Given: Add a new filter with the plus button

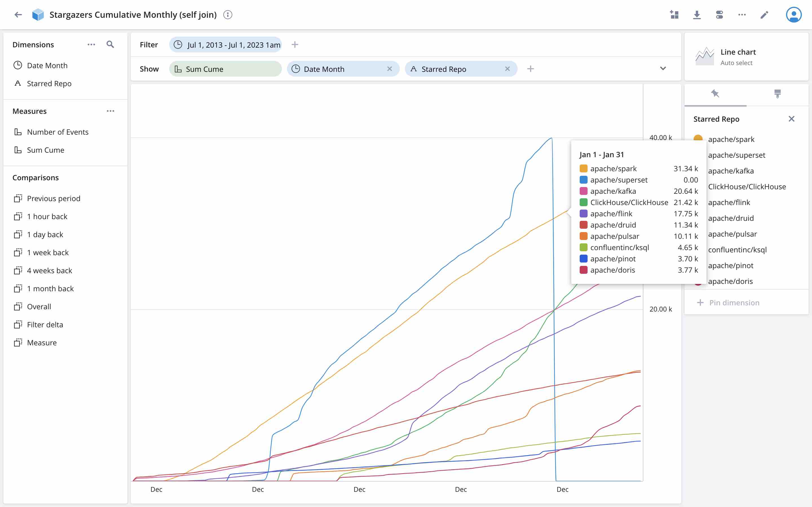Looking at the screenshot, I should 295,44.
